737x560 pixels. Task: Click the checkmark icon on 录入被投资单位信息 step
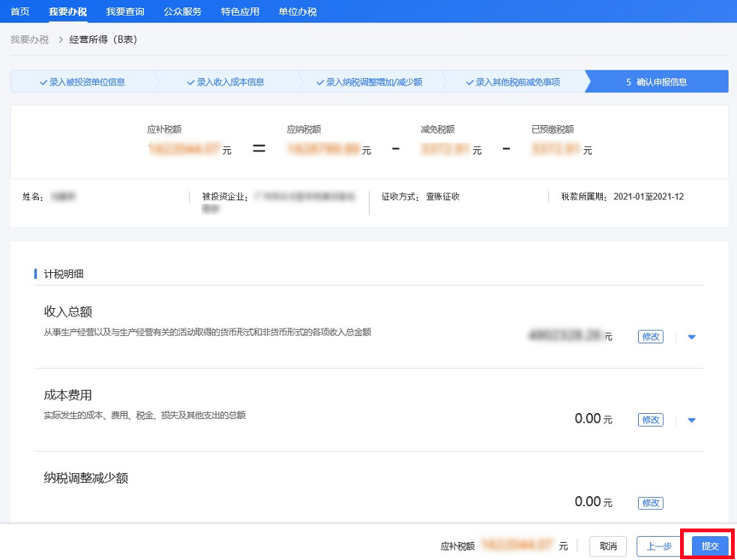point(43,82)
